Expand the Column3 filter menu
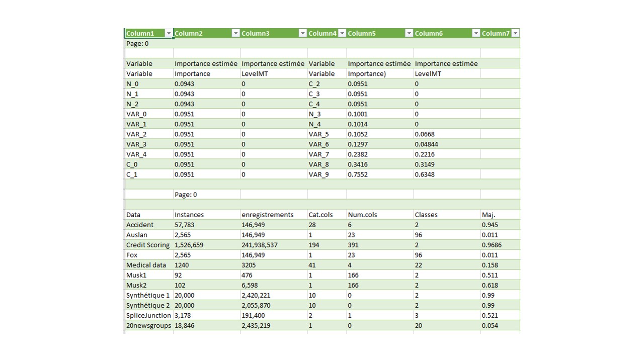The width and height of the screenshot is (644, 362). [302, 34]
